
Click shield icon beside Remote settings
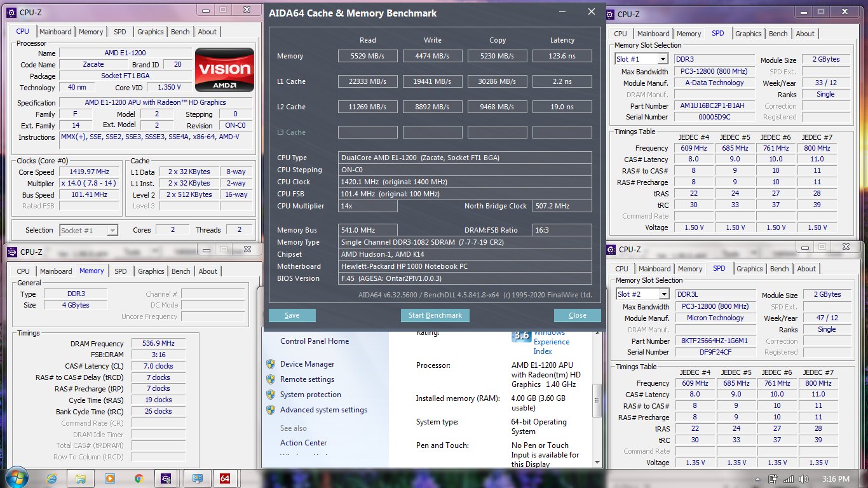click(271, 379)
